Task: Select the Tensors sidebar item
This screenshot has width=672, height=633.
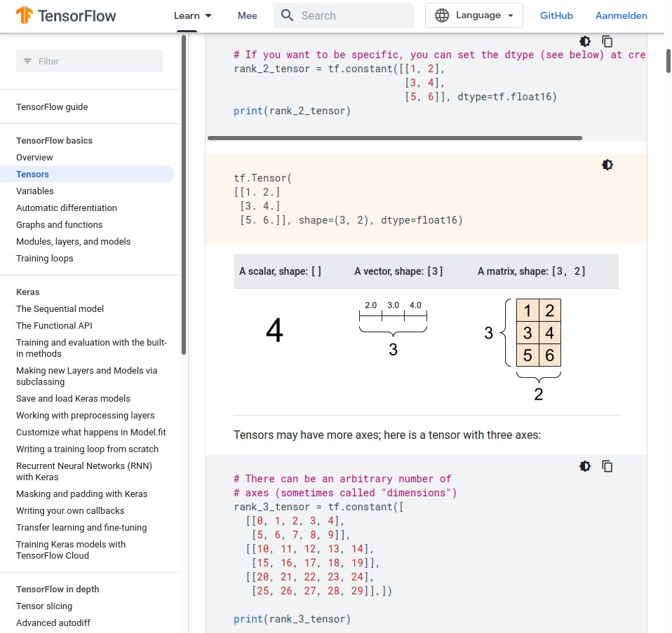Action: pyautogui.click(x=86, y=175)
